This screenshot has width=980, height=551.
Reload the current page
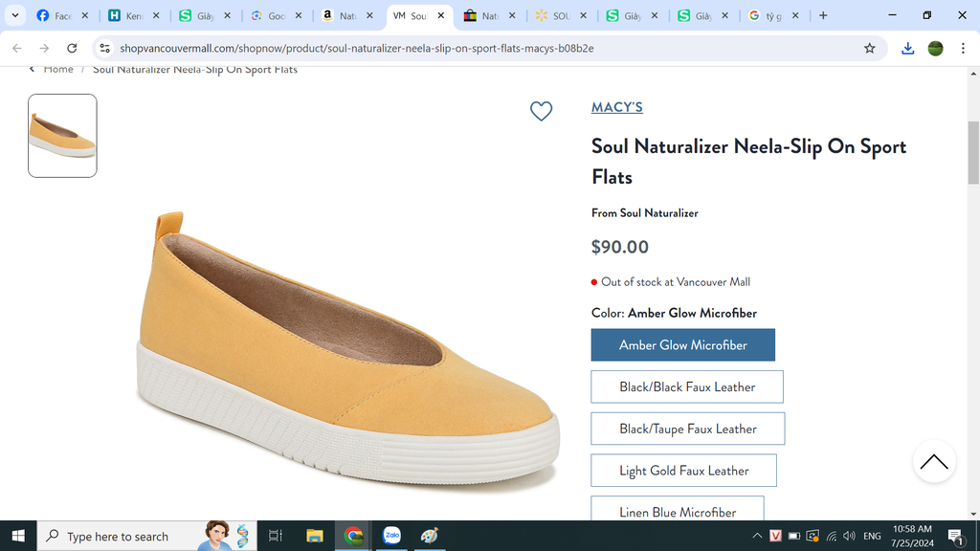click(72, 48)
